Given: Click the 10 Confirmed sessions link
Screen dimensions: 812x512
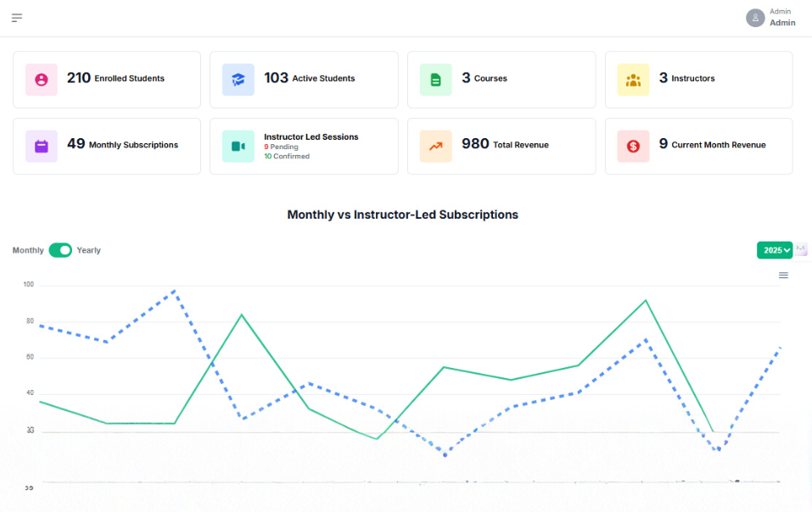Looking at the screenshot, I should [x=287, y=156].
